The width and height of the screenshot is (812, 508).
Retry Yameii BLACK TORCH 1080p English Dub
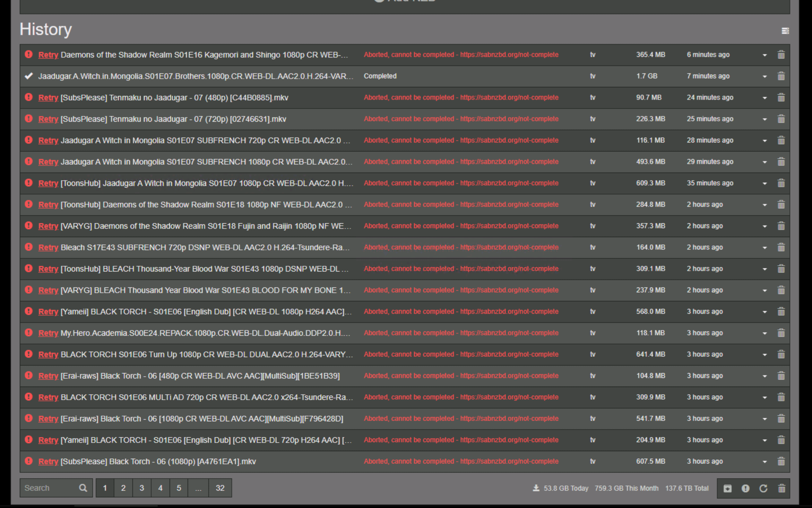[48, 312]
